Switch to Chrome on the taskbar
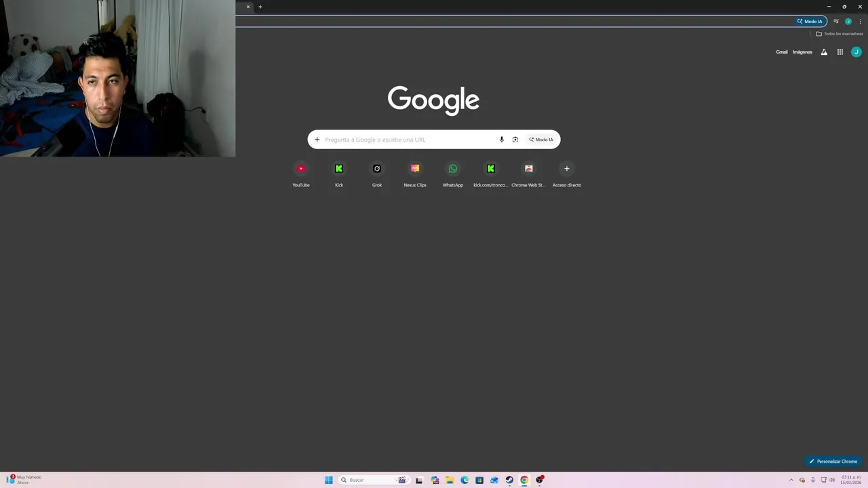 (524, 480)
